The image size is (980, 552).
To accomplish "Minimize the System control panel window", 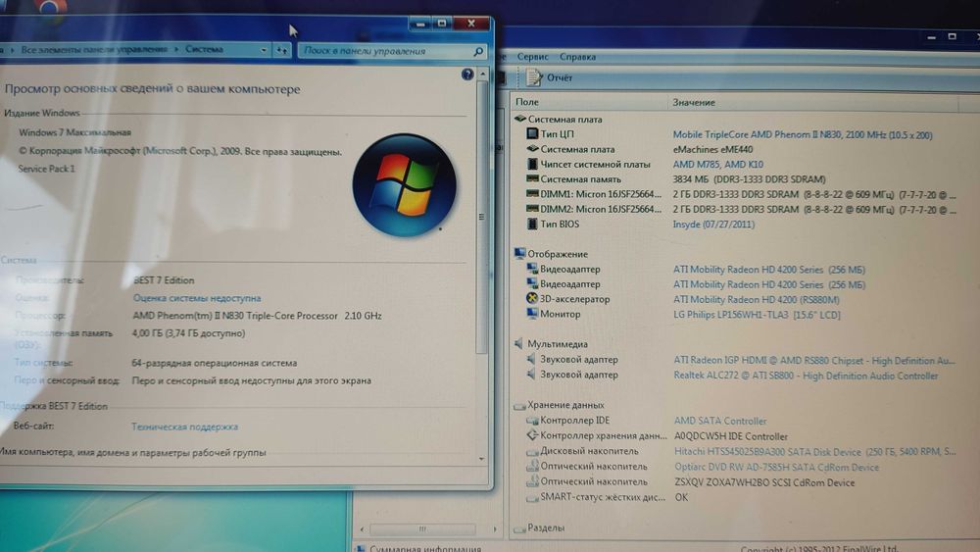I will [x=420, y=24].
